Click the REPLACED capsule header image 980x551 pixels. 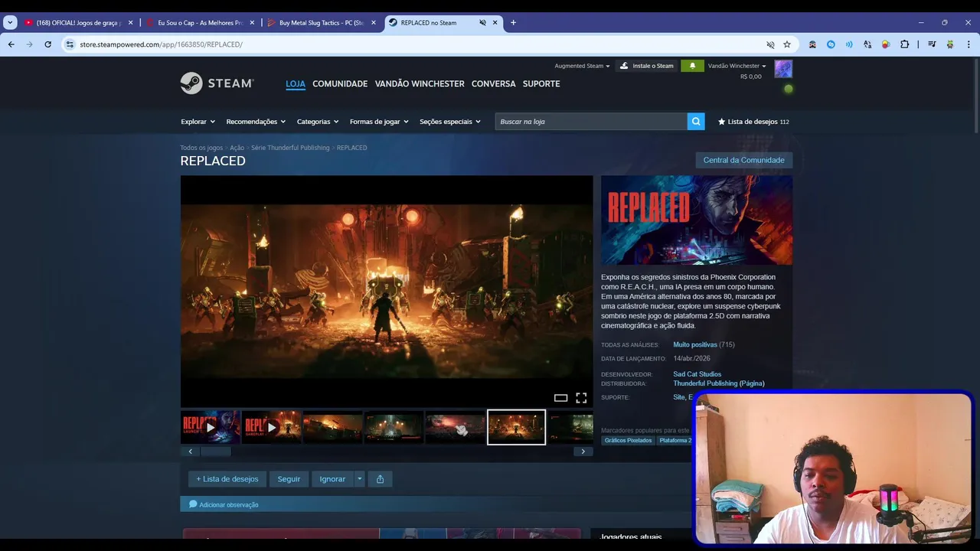[x=697, y=220]
